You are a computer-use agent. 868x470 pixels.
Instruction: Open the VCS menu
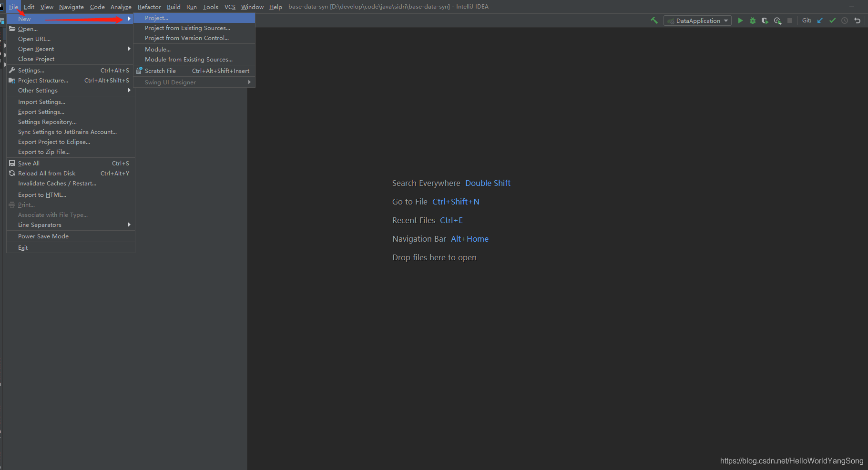point(230,7)
